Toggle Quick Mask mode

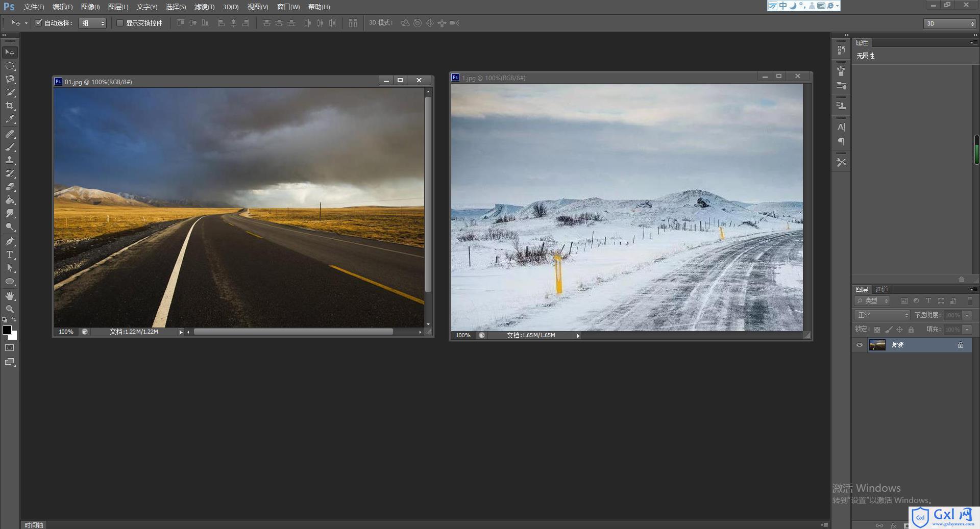pyautogui.click(x=10, y=348)
